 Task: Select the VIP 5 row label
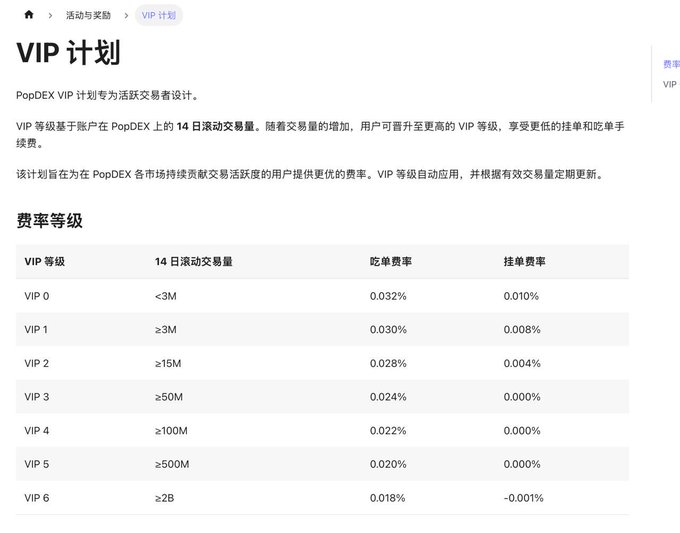point(37,464)
